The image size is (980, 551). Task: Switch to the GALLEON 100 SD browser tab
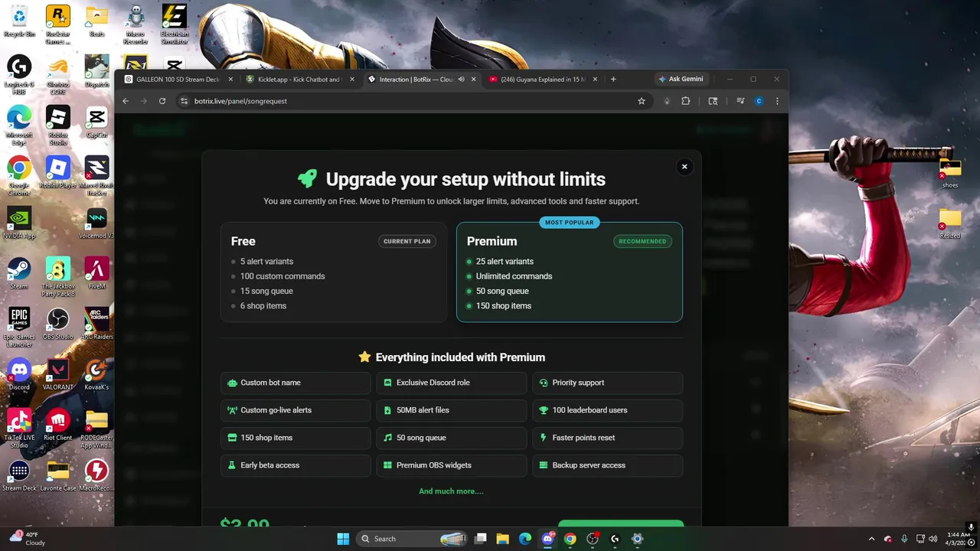177,79
